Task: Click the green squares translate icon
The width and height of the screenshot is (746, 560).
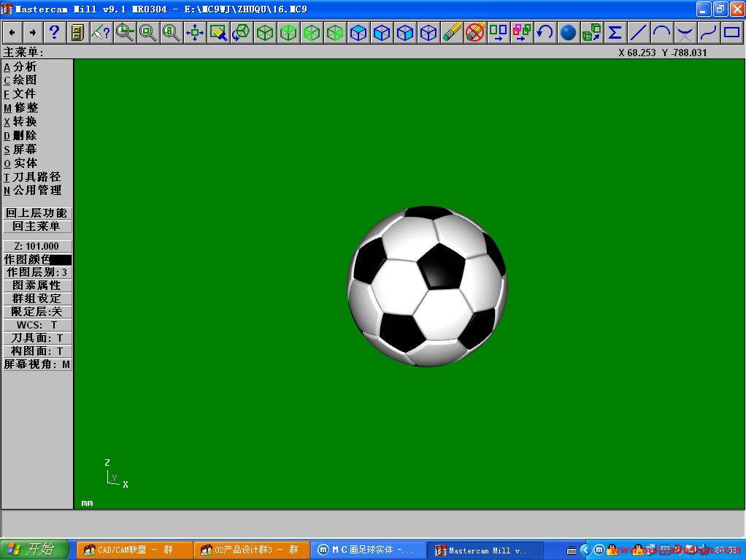Action: 499,32
